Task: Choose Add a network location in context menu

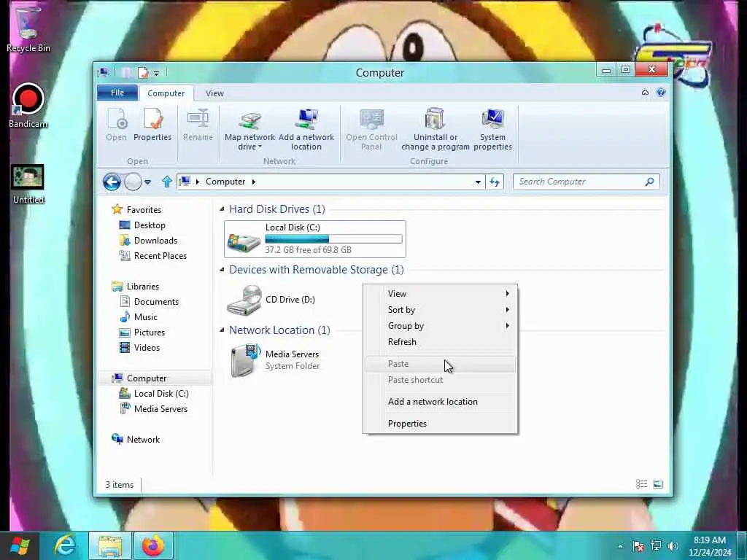Action: pyautogui.click(x=440, y=402)
